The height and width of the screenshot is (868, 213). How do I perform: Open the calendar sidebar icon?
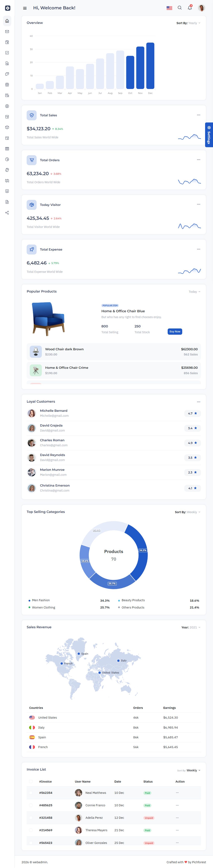click(x=7, y=42)
